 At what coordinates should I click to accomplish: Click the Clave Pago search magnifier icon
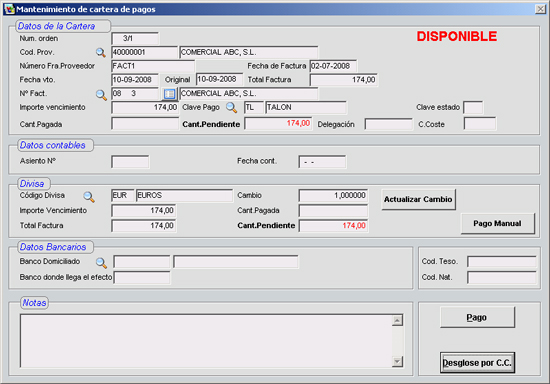coord(231,108)
